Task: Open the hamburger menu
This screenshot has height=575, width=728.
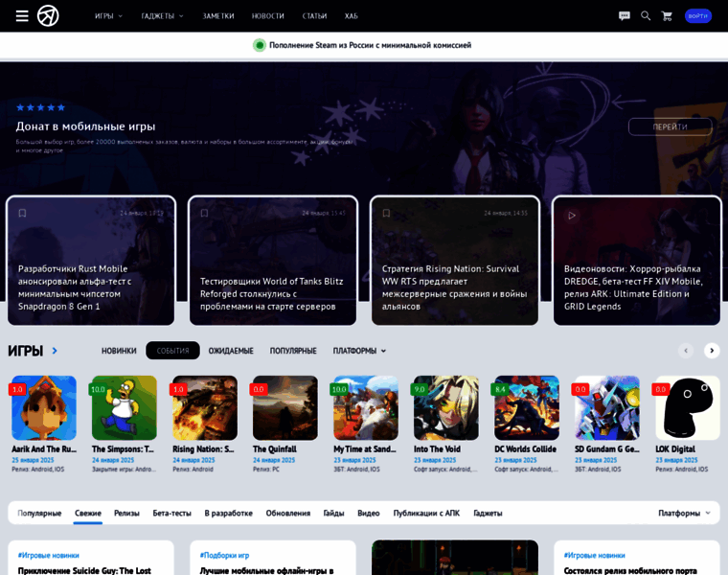Action: pos(22,15)
